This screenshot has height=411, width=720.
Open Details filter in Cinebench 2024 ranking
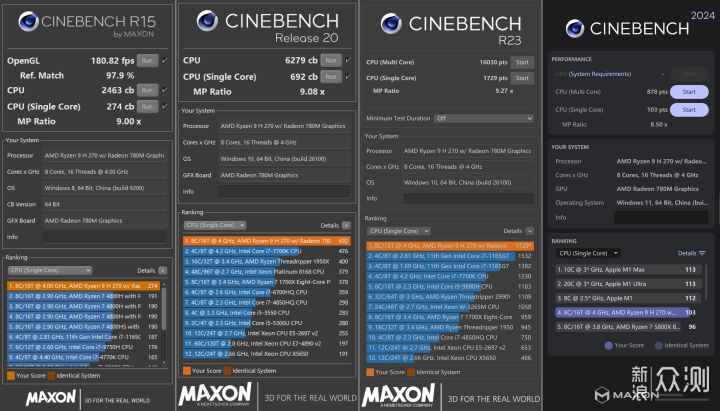(x=692, y=253)
